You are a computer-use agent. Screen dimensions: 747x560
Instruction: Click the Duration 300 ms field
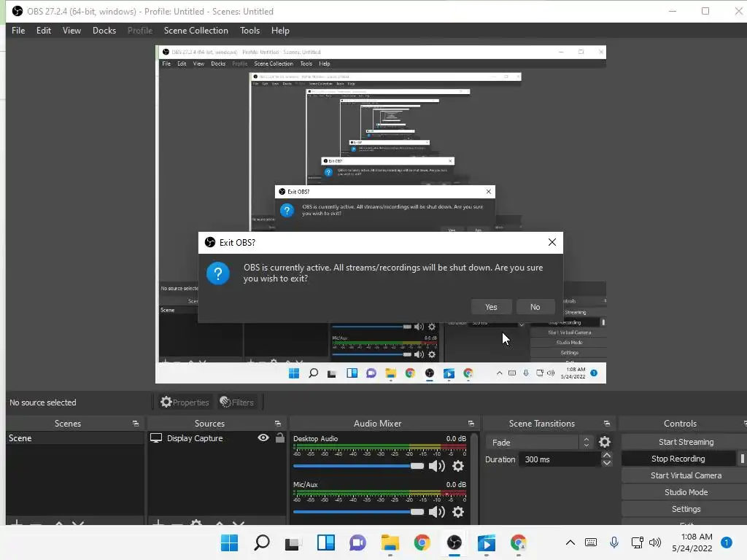[x=560, y=459]
